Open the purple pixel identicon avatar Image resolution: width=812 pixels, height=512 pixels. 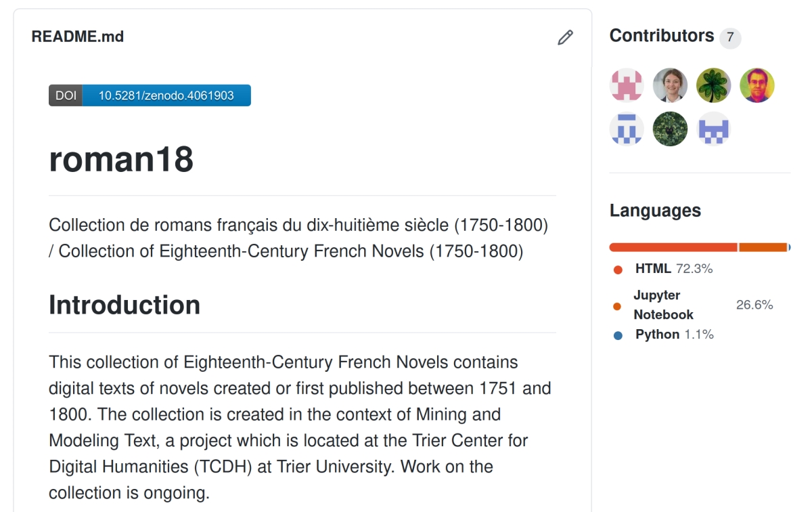point(713,129)
